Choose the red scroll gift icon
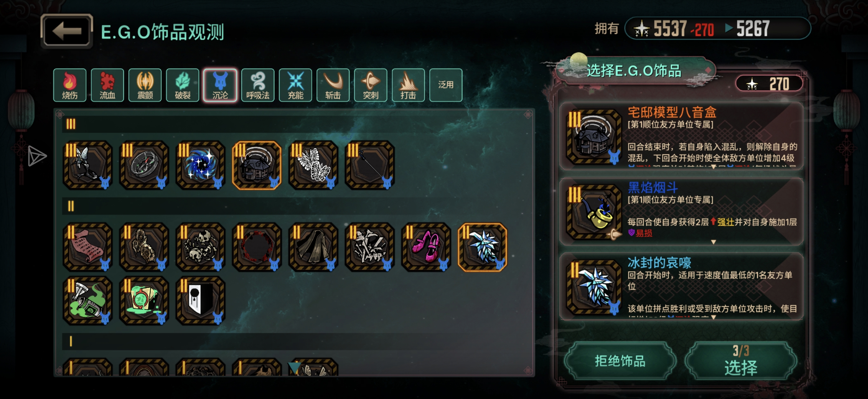Image resolution: width=868 pixels, height=399 pixels. click(x=87, y=247)
